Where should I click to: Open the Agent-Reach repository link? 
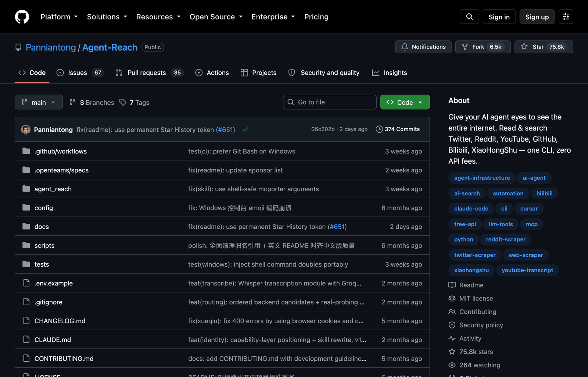tap(110, 47)
